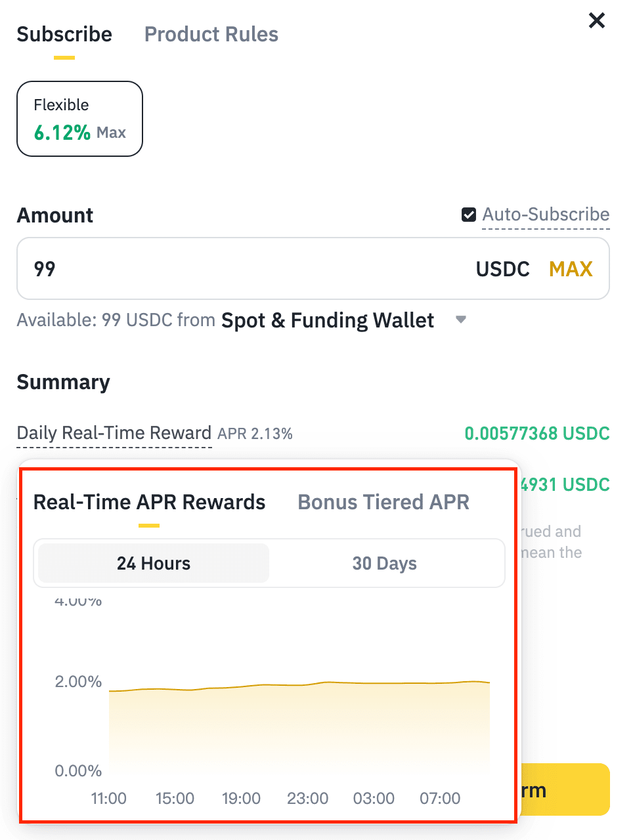This screenshot has width=633, height=840.
Task: Close the subscribe dialog with X icon
Action: tap(596, 21)
